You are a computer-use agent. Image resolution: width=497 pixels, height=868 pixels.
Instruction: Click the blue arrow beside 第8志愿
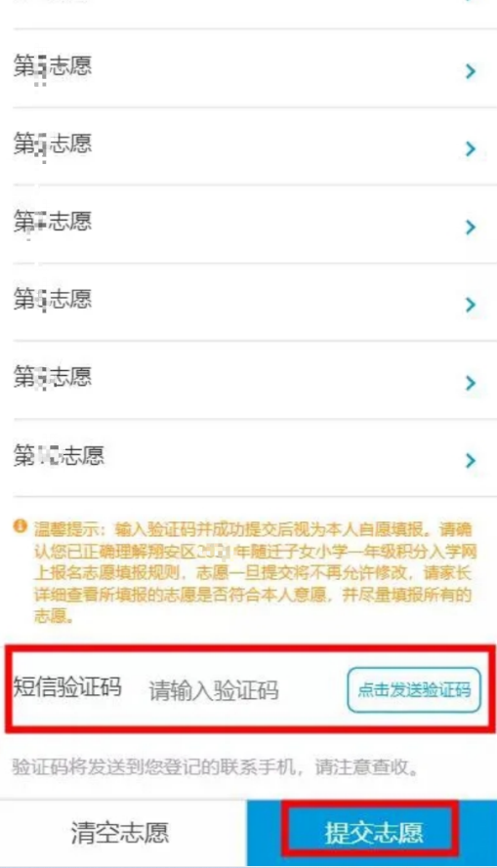(471, 305)
